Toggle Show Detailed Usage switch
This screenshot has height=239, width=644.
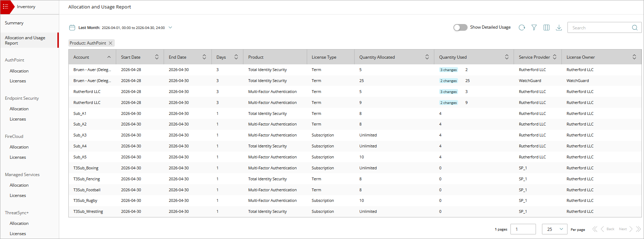pyautogui.click(x=461, y=28)
